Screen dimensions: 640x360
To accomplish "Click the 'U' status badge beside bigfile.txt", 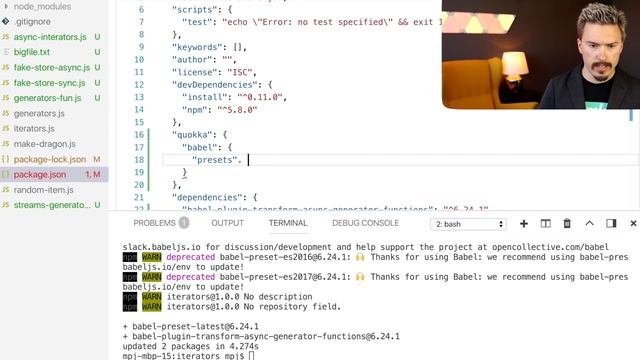I will click(97, 52).
